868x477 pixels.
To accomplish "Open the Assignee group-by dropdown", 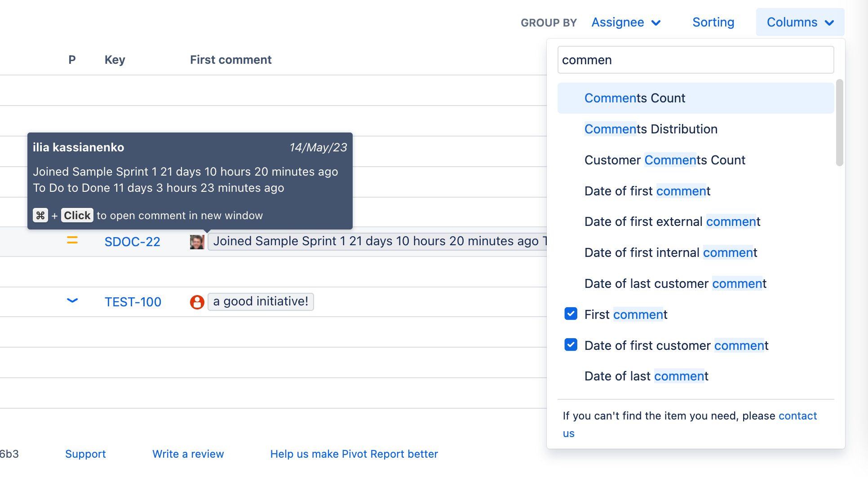I will (626, 22).
